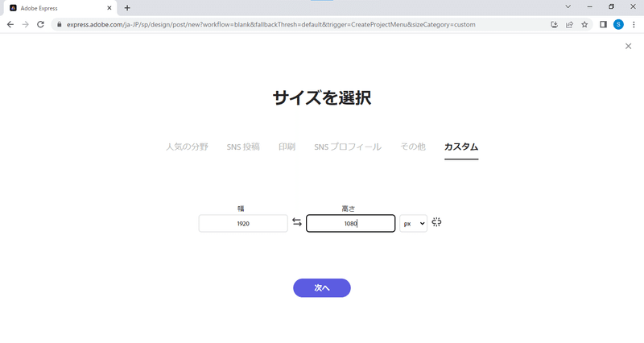
Task: Switch to the その他 tab
Action: coord(413,147)
